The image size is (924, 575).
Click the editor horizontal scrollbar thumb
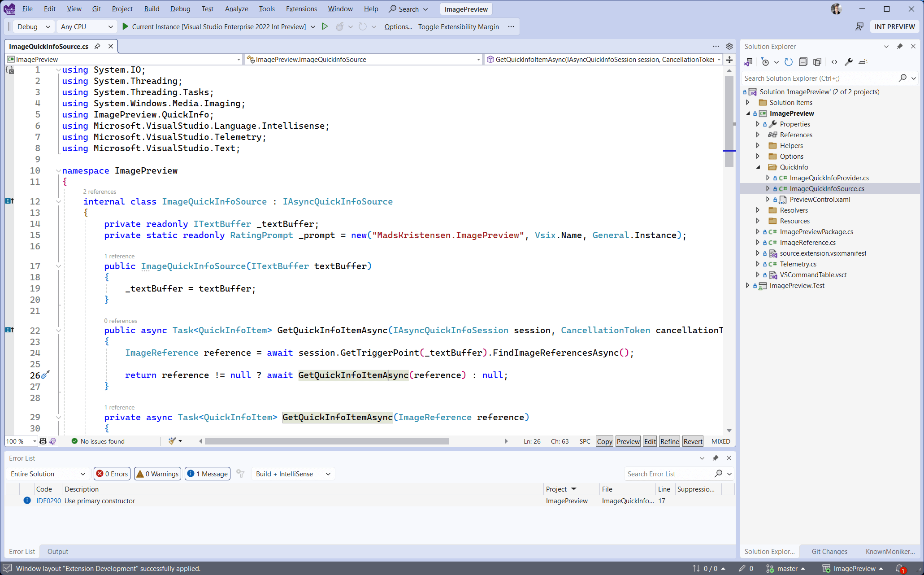326,441
